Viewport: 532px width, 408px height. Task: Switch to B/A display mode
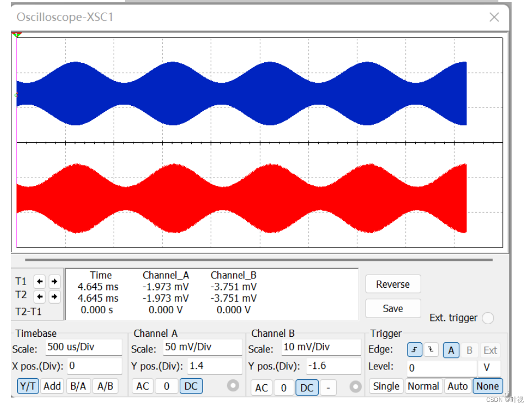[x=78, y=386]
